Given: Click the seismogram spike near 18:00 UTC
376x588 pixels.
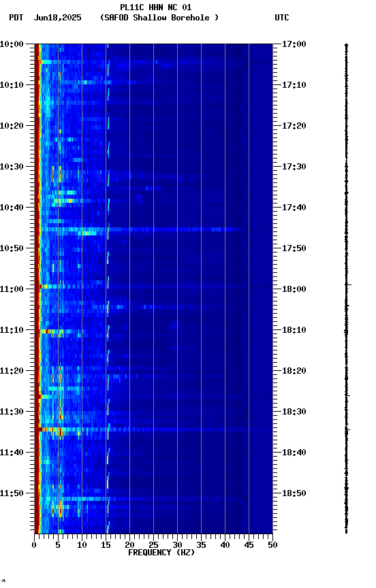Looking at the screenshot, I should (348, 284).
